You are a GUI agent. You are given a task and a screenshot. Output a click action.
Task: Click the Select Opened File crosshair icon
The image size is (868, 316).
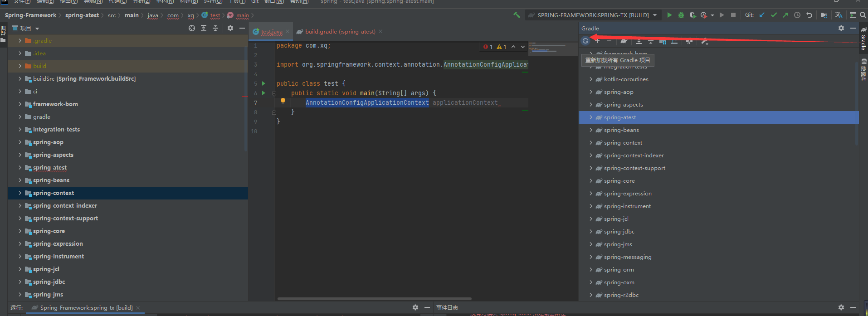pos(192,28)
